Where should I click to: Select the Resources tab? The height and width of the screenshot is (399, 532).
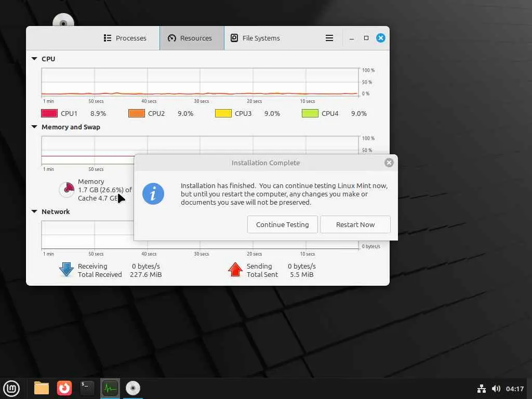192,38
